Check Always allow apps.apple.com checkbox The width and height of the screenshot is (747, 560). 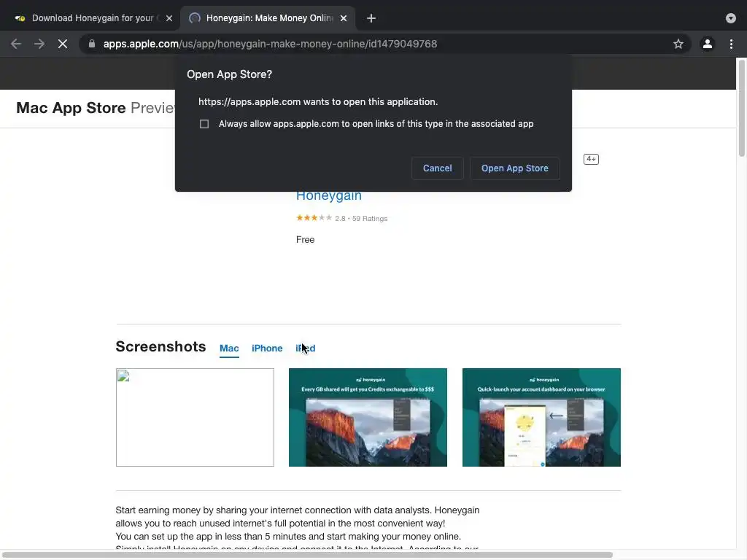click(x=204, y=124)
